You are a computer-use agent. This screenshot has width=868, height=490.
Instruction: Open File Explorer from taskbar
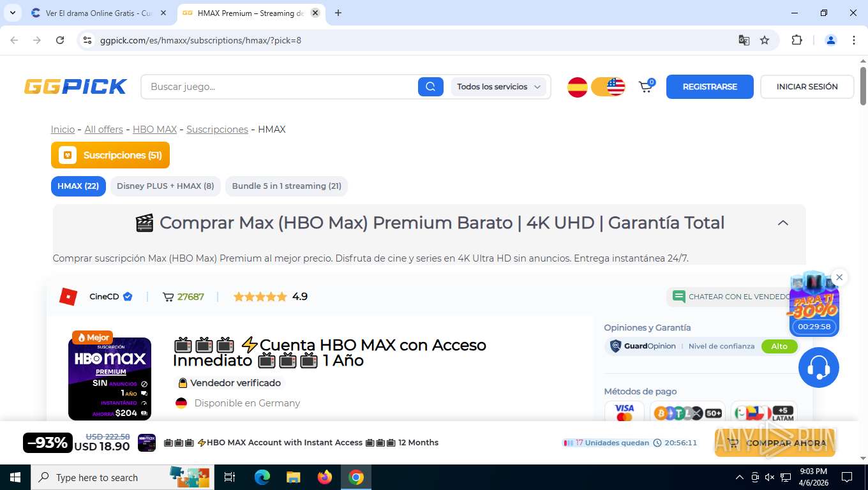pos(293,477)
